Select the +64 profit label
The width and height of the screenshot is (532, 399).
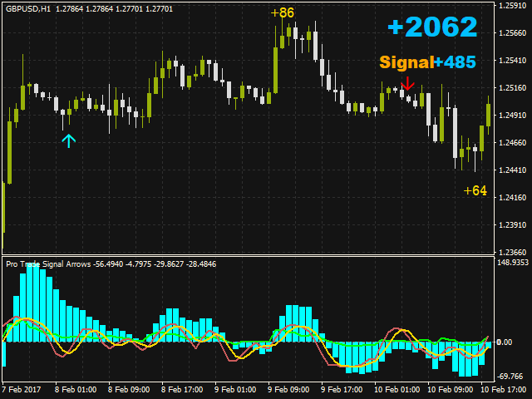pyautogui.click(x=475, y=190)
